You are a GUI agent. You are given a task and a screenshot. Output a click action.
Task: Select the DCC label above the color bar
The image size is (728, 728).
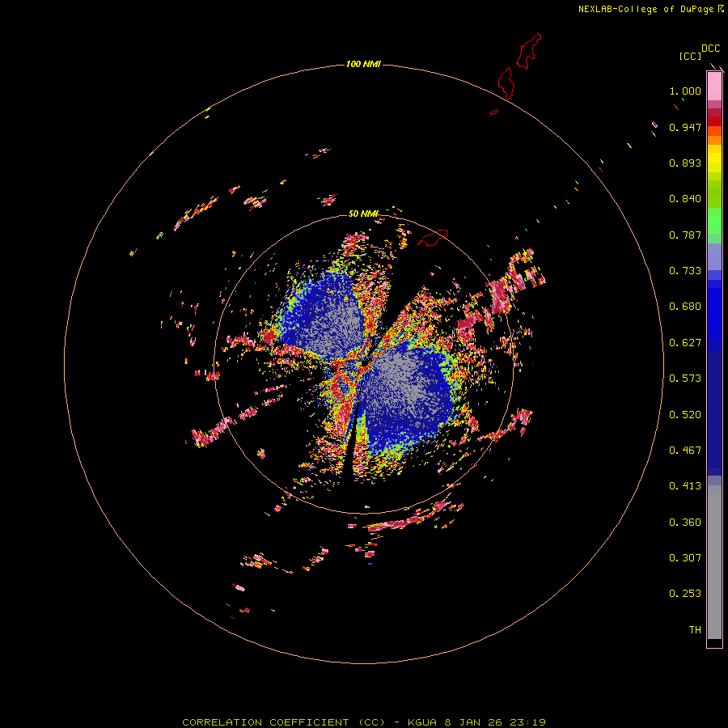pyautogui.click(x=711, y=49)
